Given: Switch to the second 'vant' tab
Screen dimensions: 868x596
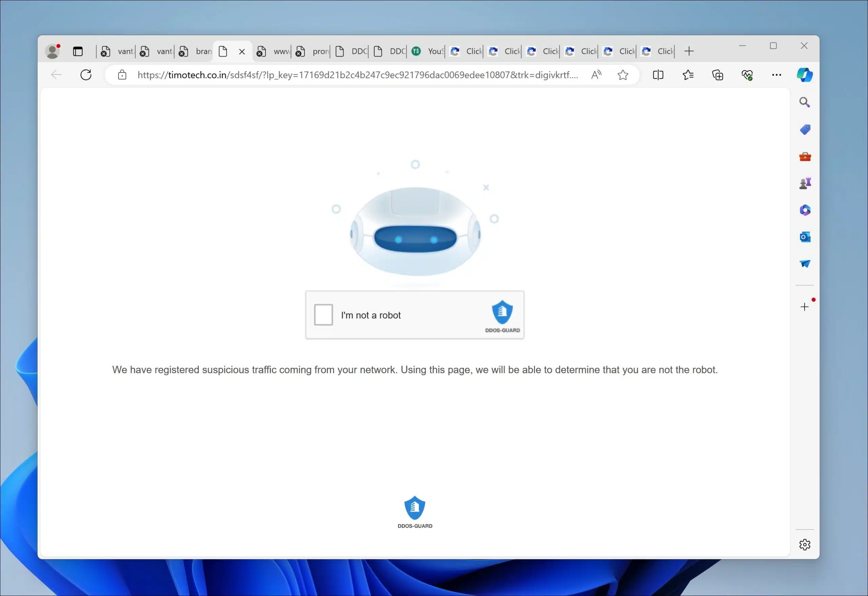Looking at the screenshot, I should [x=155, y=51].
